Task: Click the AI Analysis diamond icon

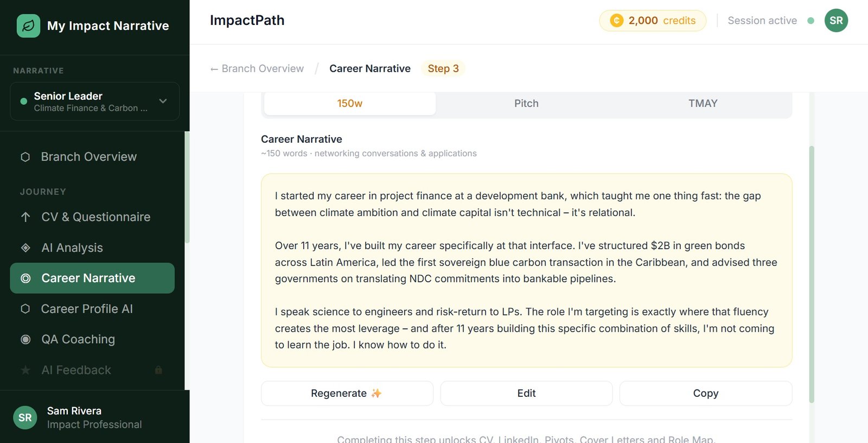Action: tap(25, 248)
